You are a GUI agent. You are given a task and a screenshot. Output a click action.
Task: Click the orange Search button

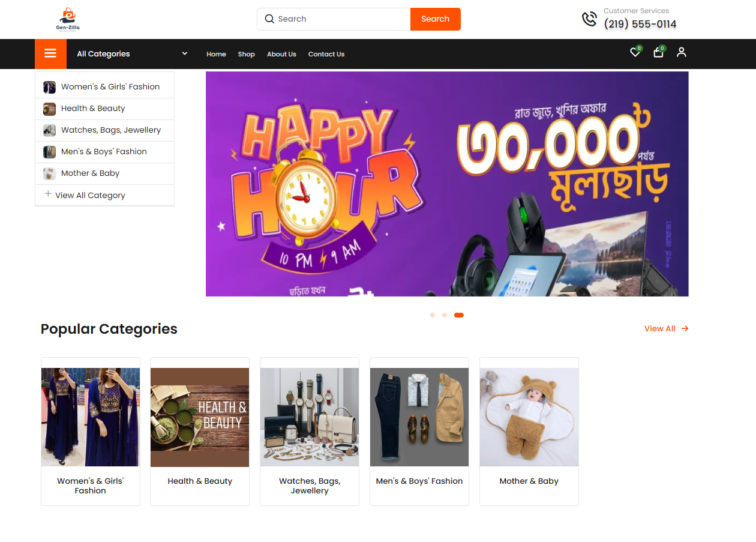click(x=436, y=19)
